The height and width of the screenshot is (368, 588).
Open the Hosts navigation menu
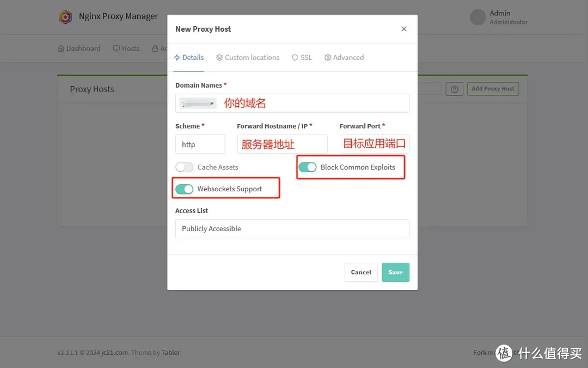tap(126, 49)
